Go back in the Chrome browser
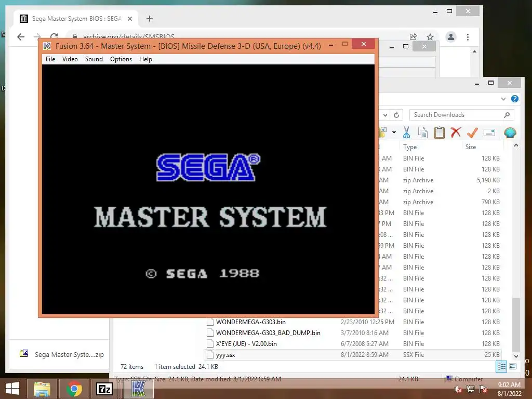 point(21,37)
